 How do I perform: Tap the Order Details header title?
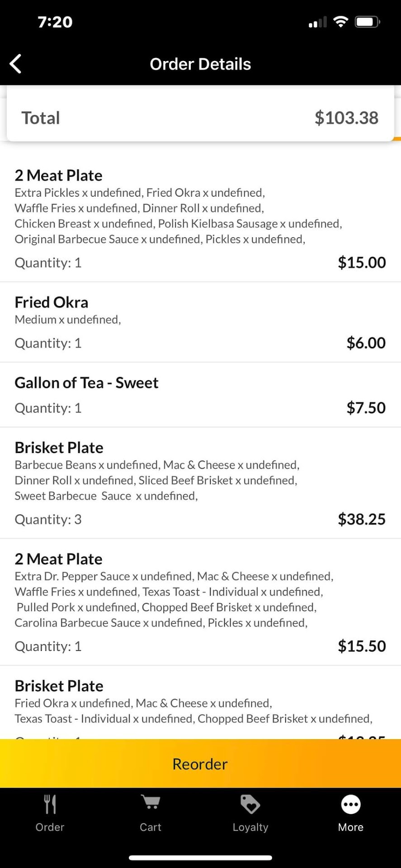pyautogui.click(x=200, y=64)
